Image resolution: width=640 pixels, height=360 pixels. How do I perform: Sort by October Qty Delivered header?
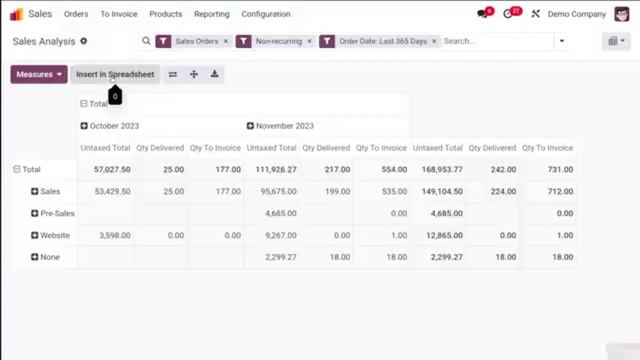(x=160, y=148)
